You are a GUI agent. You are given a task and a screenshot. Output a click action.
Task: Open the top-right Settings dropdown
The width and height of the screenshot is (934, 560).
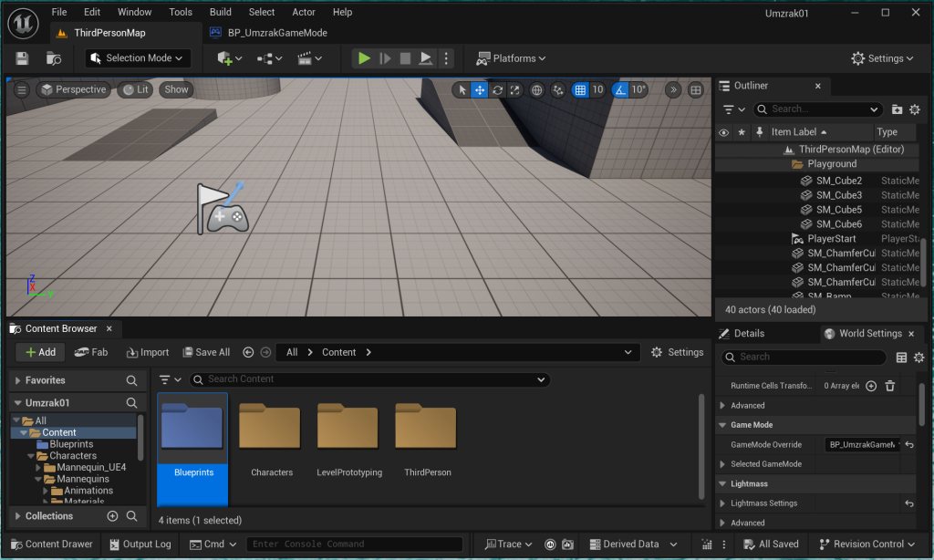click(x=882, y=57)
